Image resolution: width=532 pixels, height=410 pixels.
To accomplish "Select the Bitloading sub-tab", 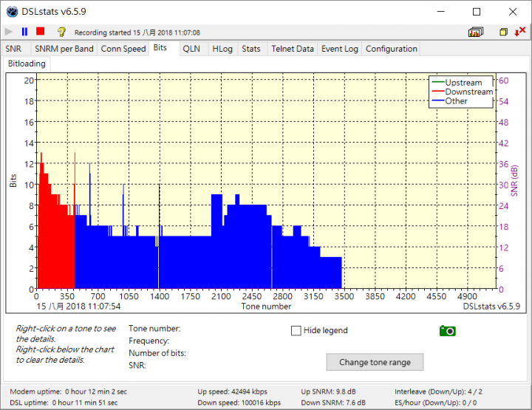I will click(27, 64).
